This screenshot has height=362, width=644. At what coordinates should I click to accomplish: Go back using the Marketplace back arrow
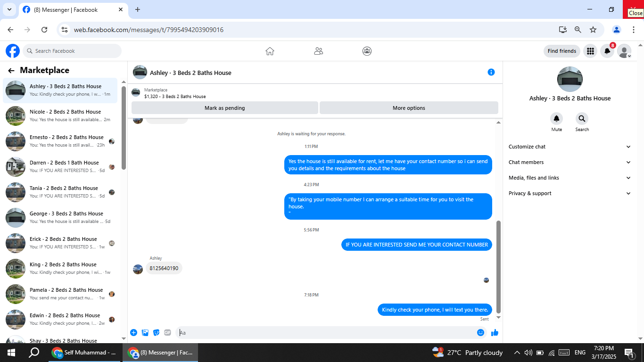11,71
